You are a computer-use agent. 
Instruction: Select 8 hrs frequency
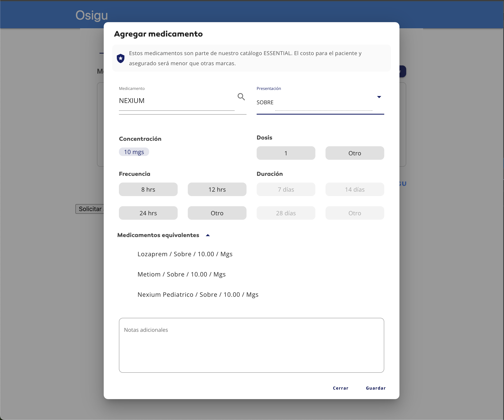(x=148, y=189)
